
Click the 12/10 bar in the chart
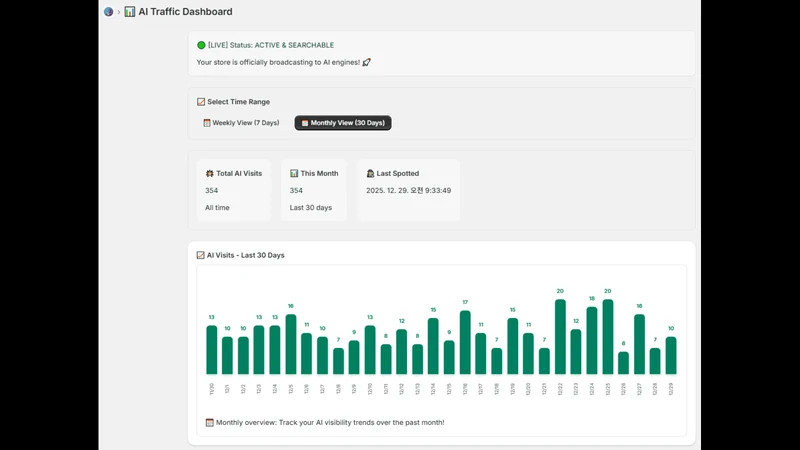tap(370, 350)
